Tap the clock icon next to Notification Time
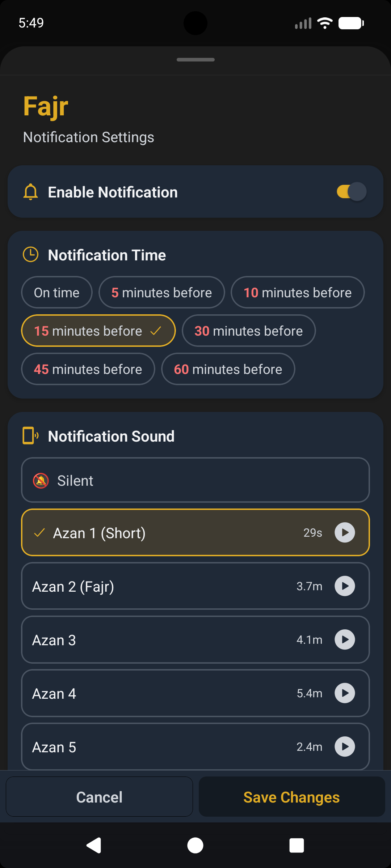 tap(31, 255)
